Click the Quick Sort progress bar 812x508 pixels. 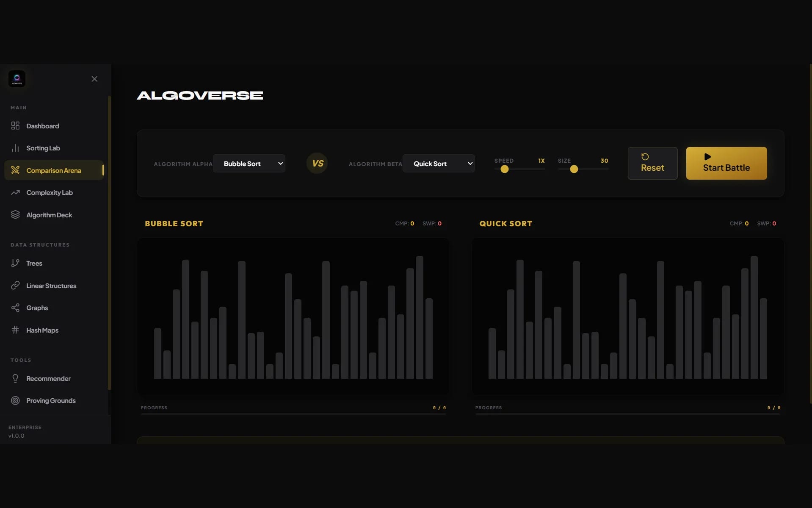[x=627, y=414]
